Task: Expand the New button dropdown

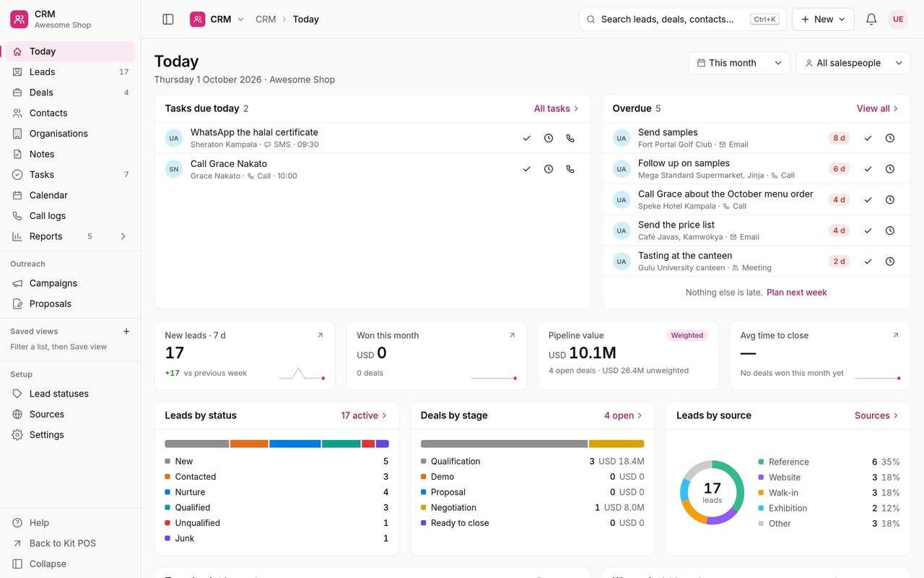Action: pos(823,20)
